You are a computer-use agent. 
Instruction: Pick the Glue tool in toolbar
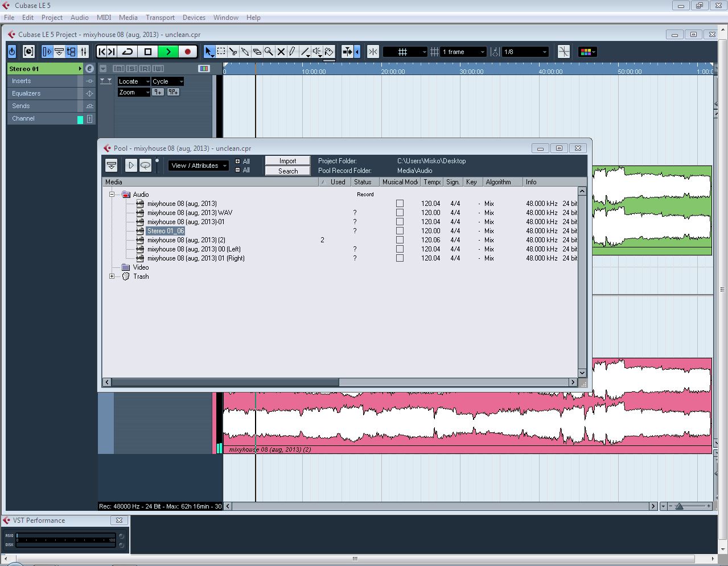click(x=245, y=52)
